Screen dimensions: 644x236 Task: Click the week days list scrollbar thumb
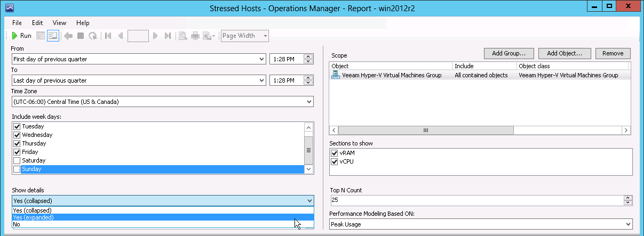pyautogui.click(x=308, y=150)
